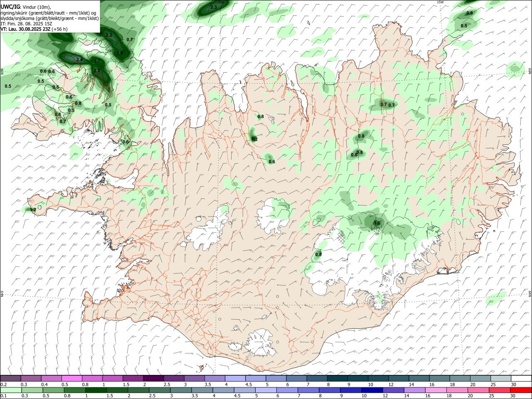This screenshot has width=532, height=399.
Task: Pick lower scale blue swatch between 6 and 7
Action: 287,390
